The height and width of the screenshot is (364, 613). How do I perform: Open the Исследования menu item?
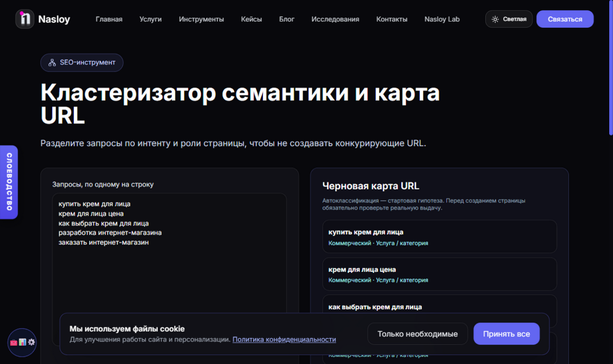coord(335,19)
